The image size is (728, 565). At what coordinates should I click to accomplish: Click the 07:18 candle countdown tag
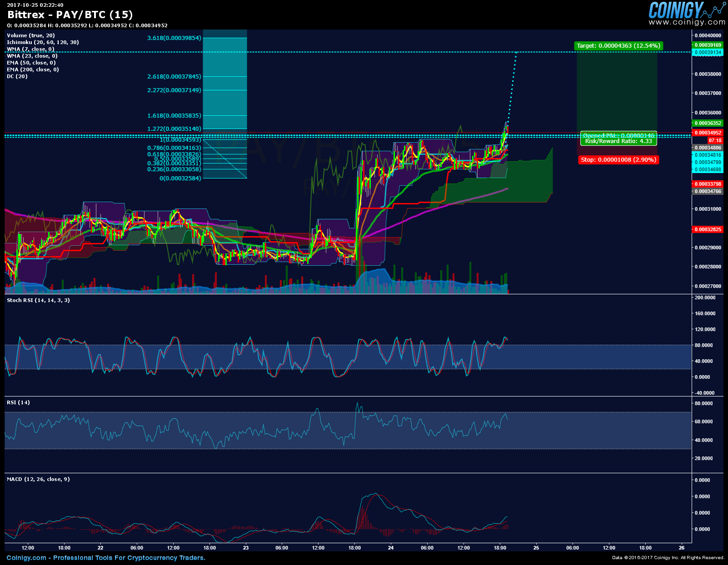(x=715, y=140)
